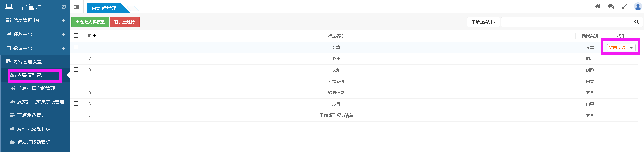The width and height of the screenshot is (644, 152).
Task: Click the 创建内容模型 button
Action: 90,22
